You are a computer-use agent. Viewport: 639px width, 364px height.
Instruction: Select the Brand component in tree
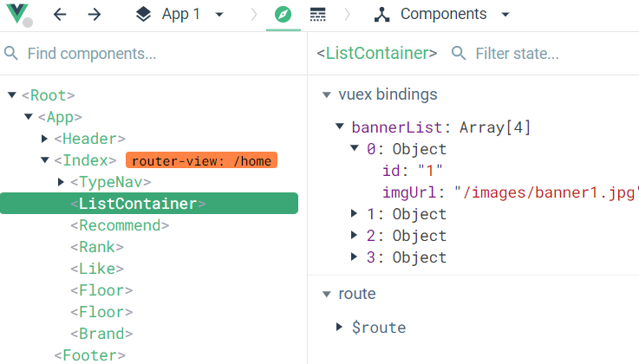(103, 334)
